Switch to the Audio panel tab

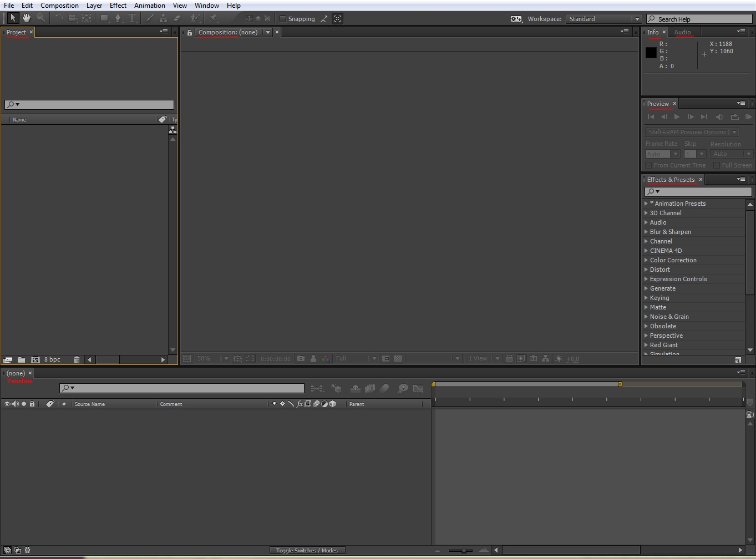coord(682,32)
